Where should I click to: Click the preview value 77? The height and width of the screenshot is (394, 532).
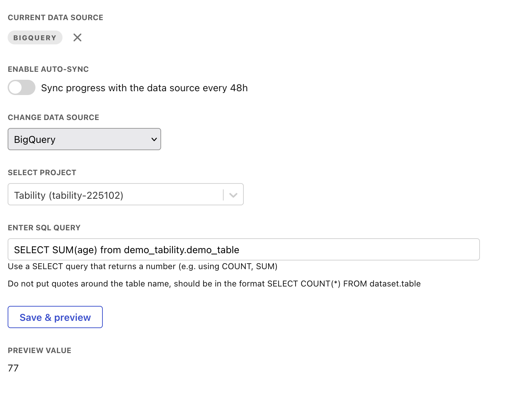click(x=13, y=368)
